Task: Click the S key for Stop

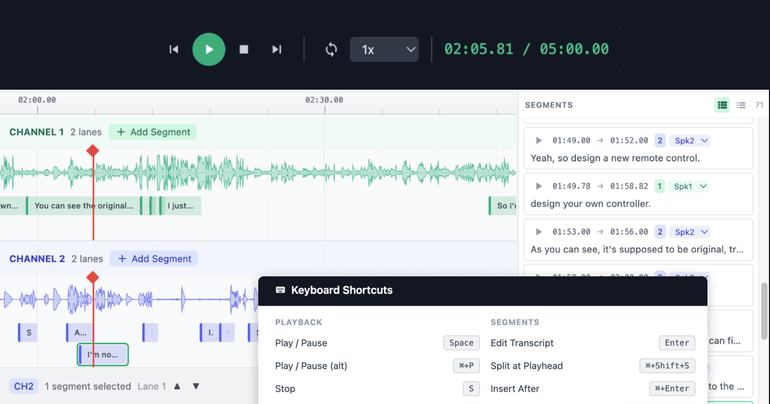Action: (x=471, y=389)
